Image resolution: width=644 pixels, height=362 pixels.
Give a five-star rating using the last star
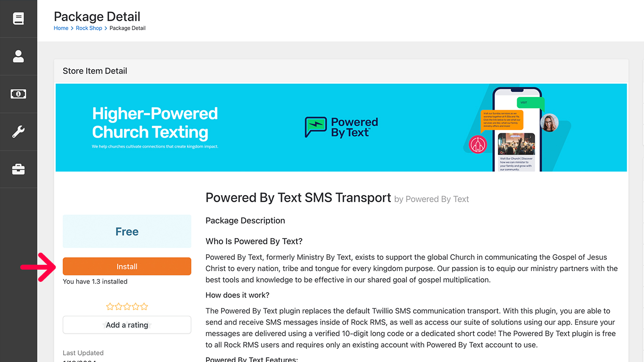[144, 307]
